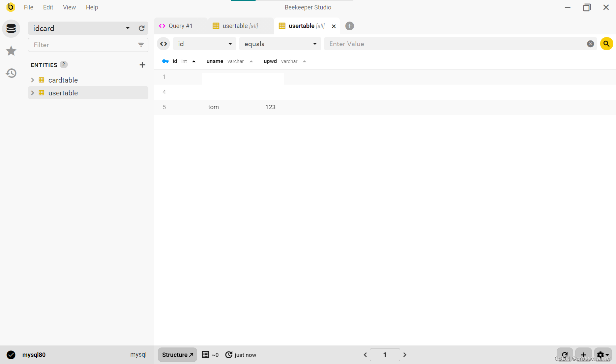Screen dimensions: 616x364
Task: Switch to the first usertable tab
Action: 240,26
